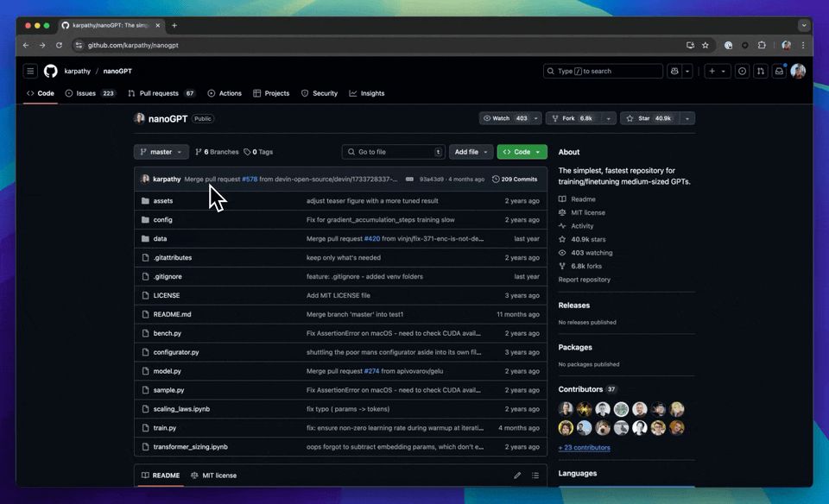Screen dimensions: 829x504
Task: Open the master branch dropdown
Action: [x=161, y=151]
